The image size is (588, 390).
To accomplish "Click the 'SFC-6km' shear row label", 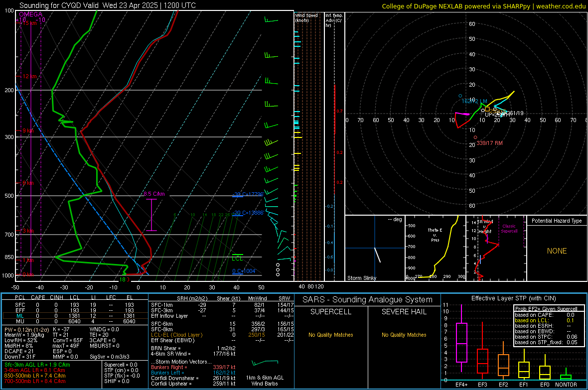I will [162, 324].
